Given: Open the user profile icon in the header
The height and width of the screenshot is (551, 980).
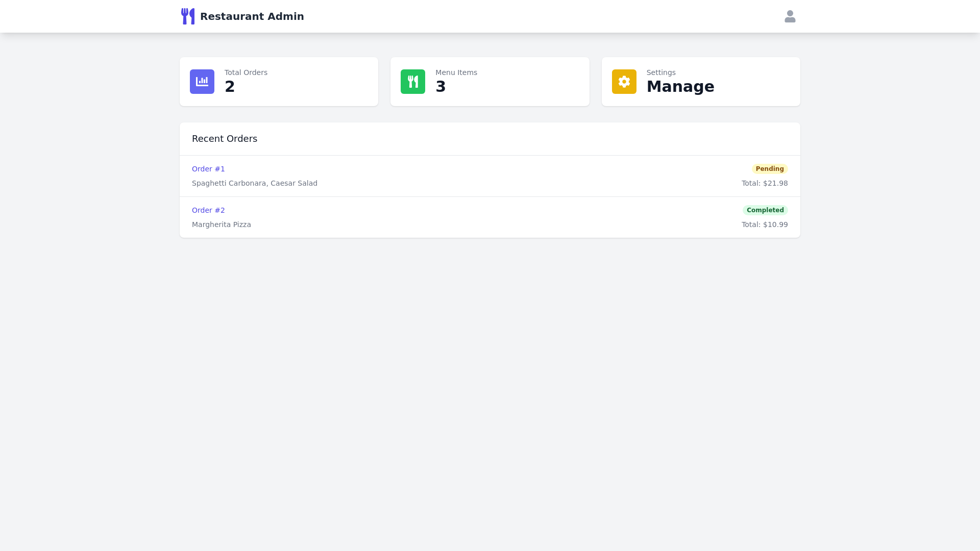Looking at the screenshot, I should (x=790, y=16).
